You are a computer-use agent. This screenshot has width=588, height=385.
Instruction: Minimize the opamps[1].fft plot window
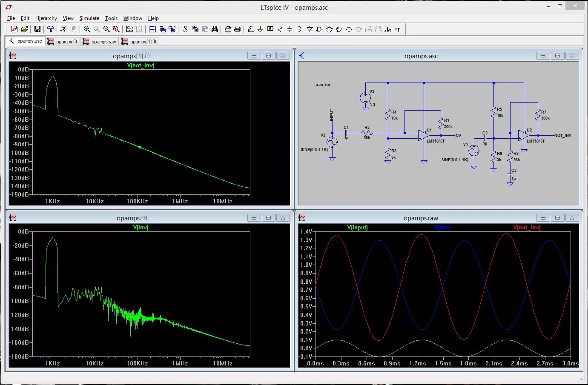point(254,56)
